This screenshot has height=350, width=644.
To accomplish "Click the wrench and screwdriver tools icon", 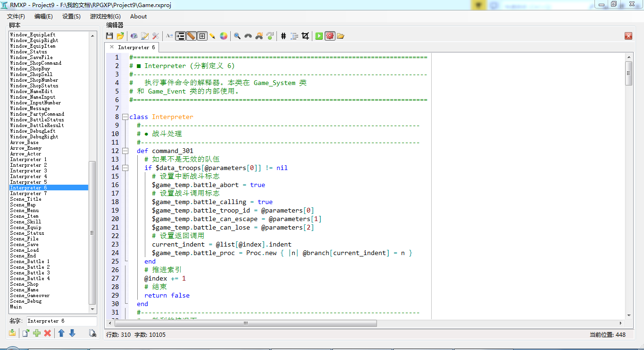I will [x=156, y=36].
